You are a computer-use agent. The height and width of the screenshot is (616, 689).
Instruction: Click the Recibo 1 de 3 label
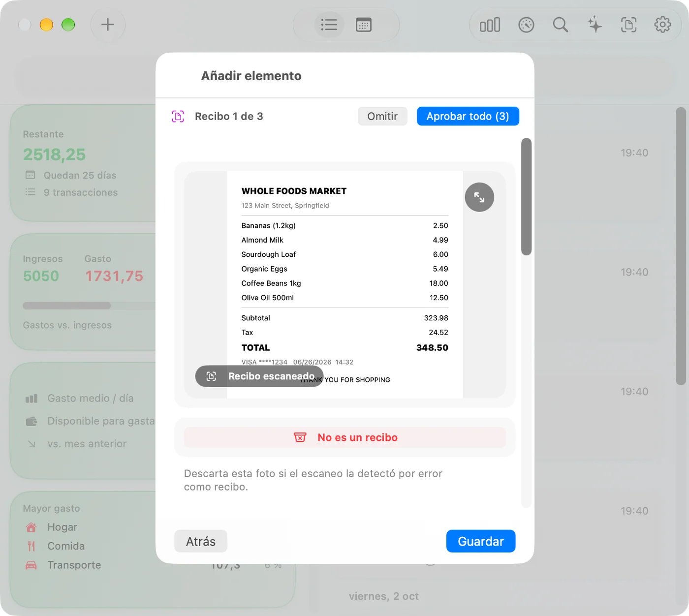click(229, 116)
